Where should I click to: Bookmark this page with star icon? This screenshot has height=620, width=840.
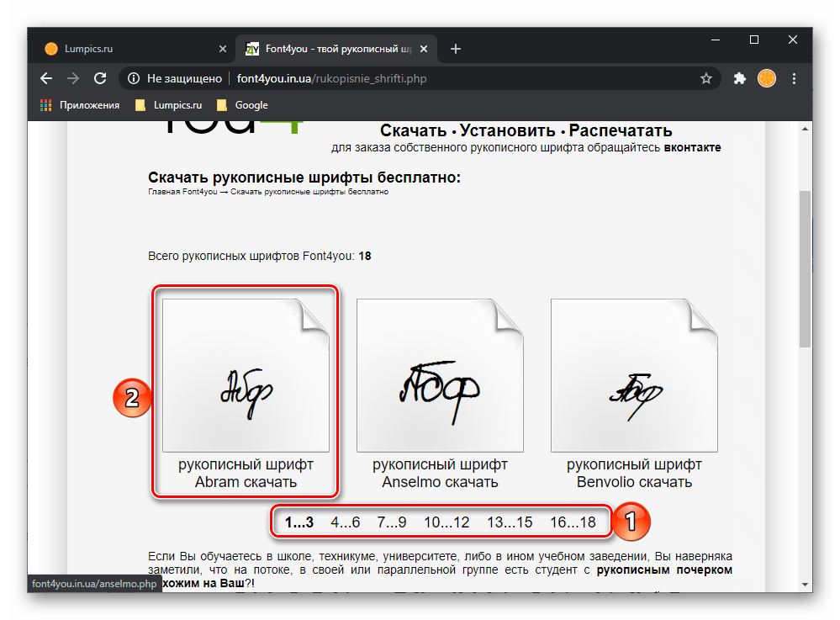706,78
